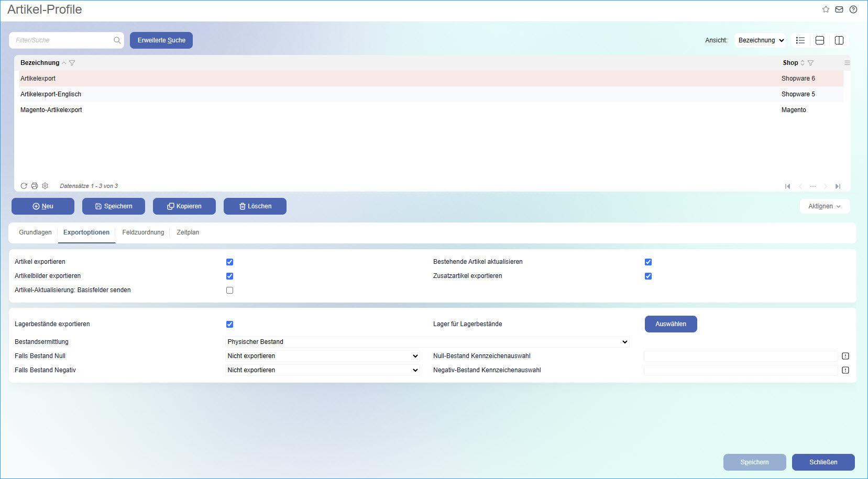
Task: Open the Falls Bestand Negativ dropdown
Action: pos(323,370)
